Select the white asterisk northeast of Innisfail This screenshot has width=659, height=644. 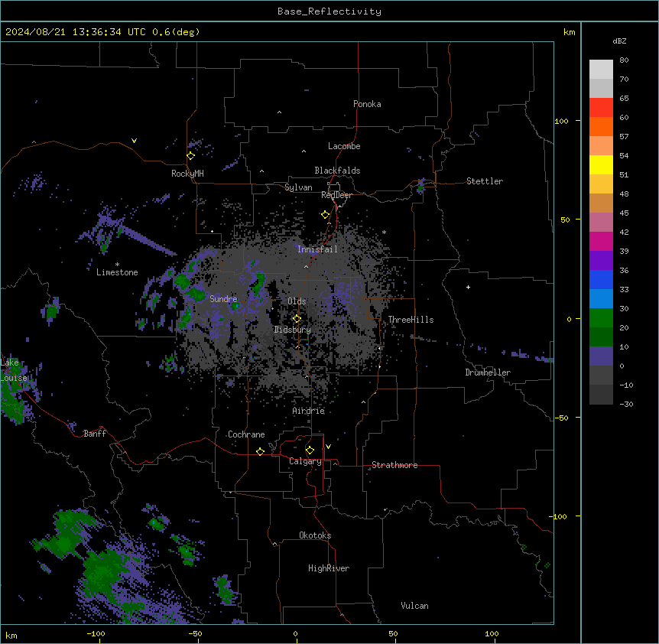[384, 233]
